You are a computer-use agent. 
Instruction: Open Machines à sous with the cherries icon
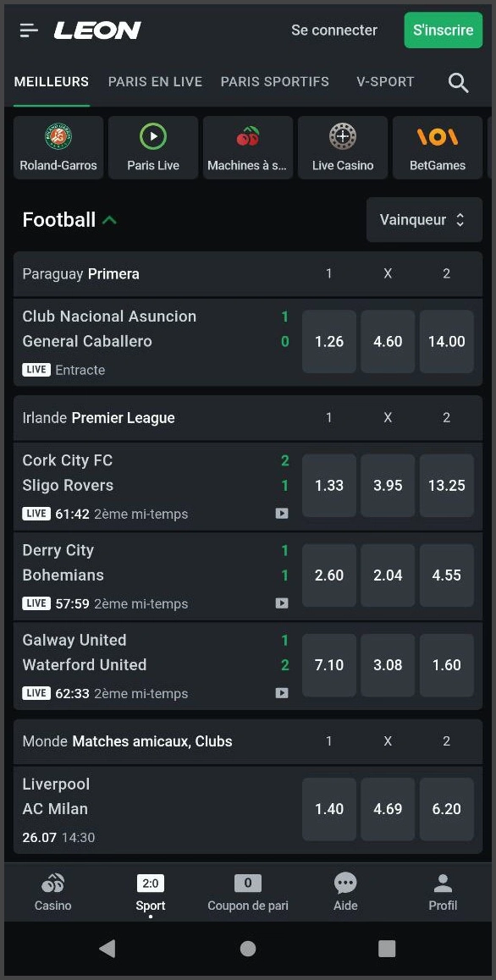247,135
